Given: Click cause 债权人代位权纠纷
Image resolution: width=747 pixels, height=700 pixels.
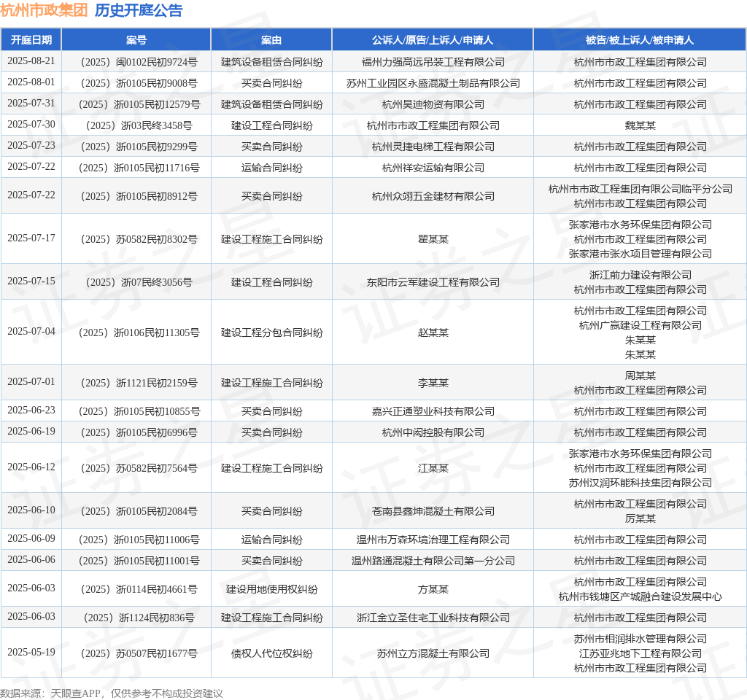Looking at the screenshot, I should [x=271, y=653].
